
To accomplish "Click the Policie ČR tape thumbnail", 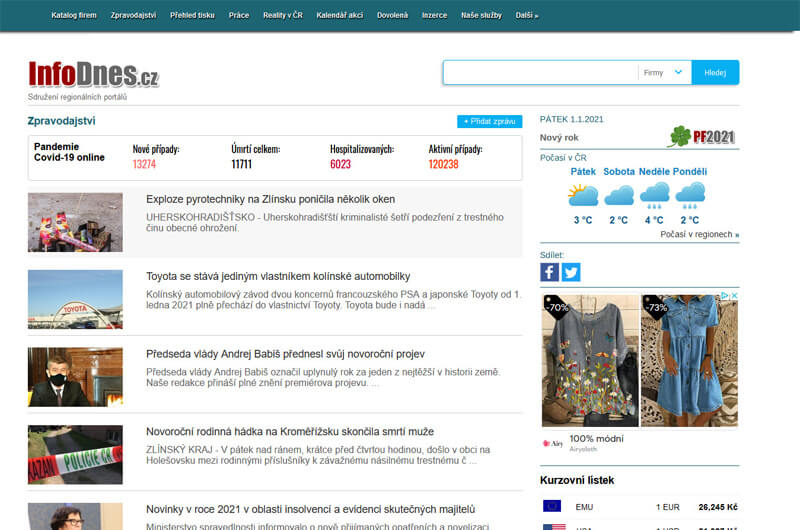I will click(x=75, y=455).
